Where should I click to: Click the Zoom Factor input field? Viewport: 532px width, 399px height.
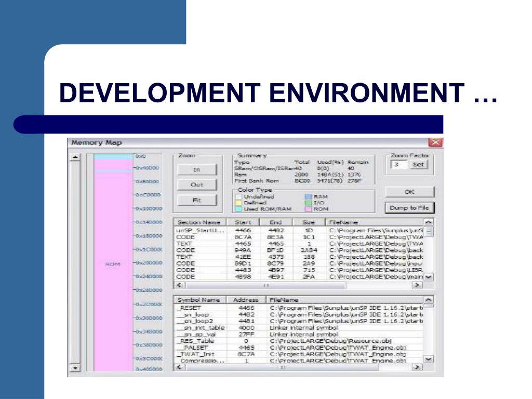399,165
